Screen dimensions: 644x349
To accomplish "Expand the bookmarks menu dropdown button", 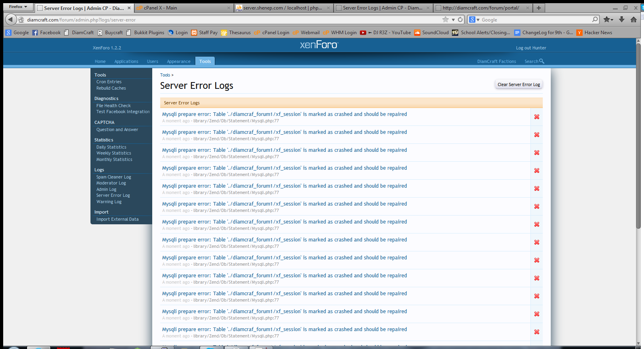I will (x=609, y=20).
